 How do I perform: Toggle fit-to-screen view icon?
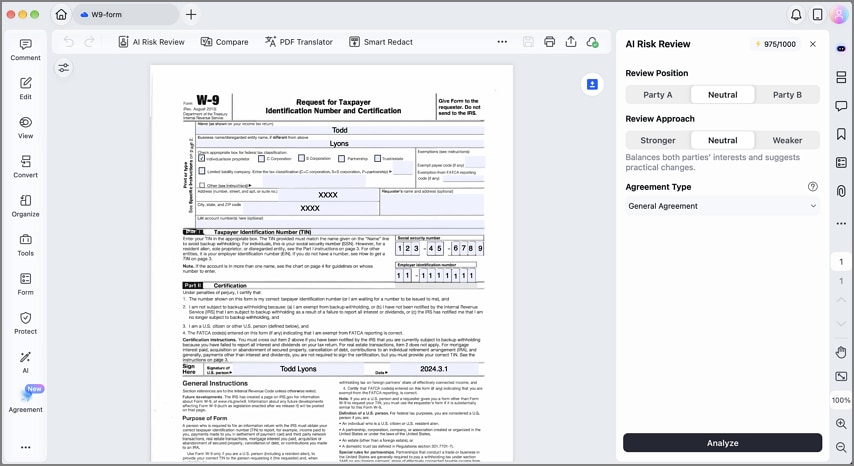click(841, 376)
